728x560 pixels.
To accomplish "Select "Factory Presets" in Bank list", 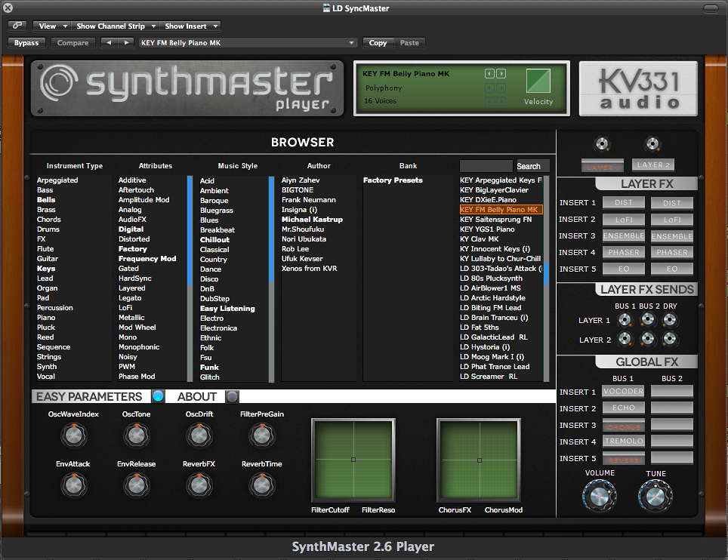I will (x=393, y=180).
